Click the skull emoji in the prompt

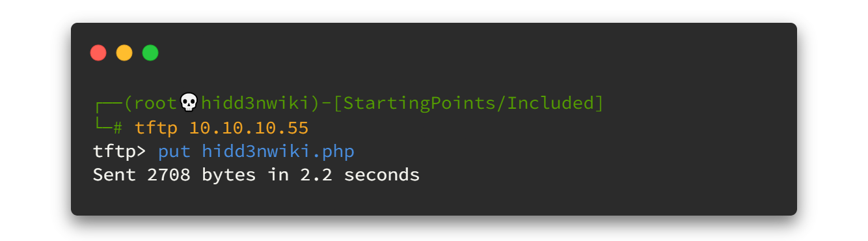[189, 102]
